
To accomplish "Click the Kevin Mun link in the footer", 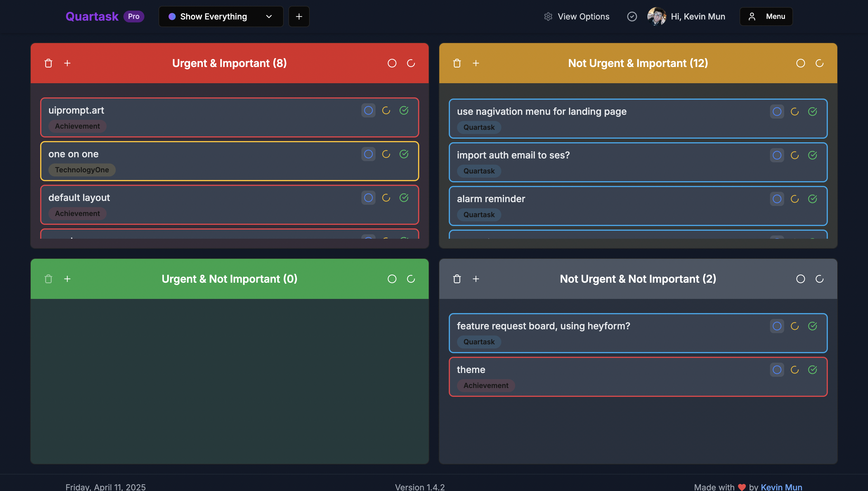I will pyautogui.click(x=781, y=487).
